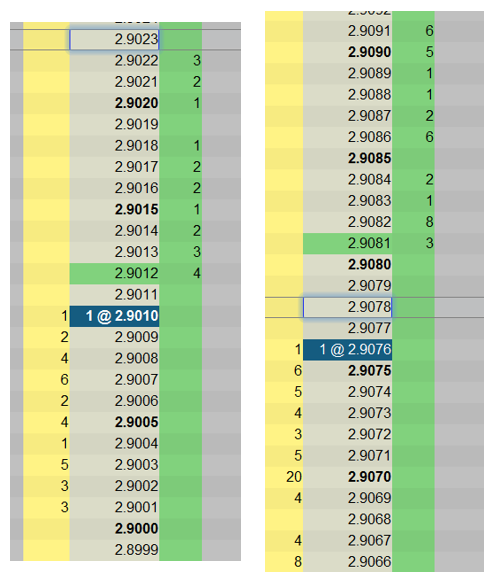Viewport: 504px width, 586px height.
Task: Click price 2.9013 in the ladder
Action: [x=136, y=252]
